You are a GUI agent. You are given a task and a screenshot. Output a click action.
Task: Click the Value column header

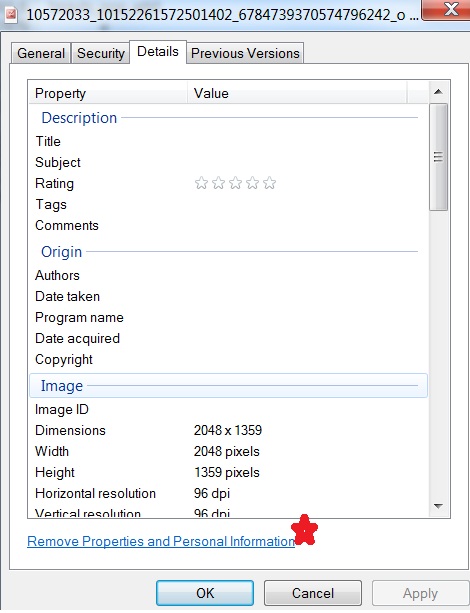pyautogui.click(x=297, y=93)
